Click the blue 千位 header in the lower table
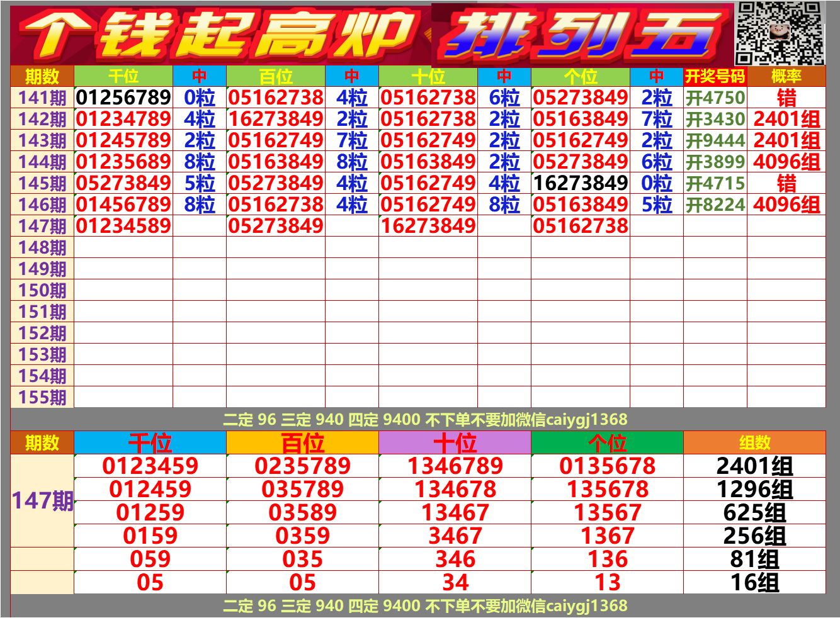 [x=150, y=443]
